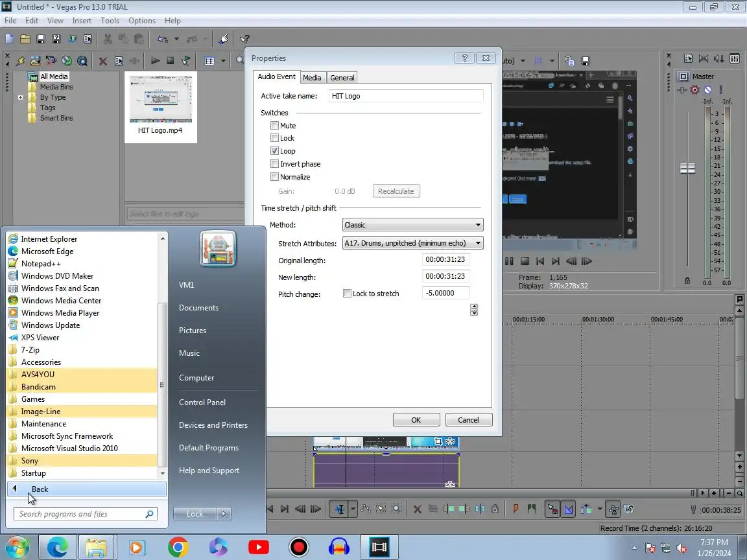This screenshot has width=747, height=560.
Task: Uncheck the Loop switch
Action: click(274, 150)
